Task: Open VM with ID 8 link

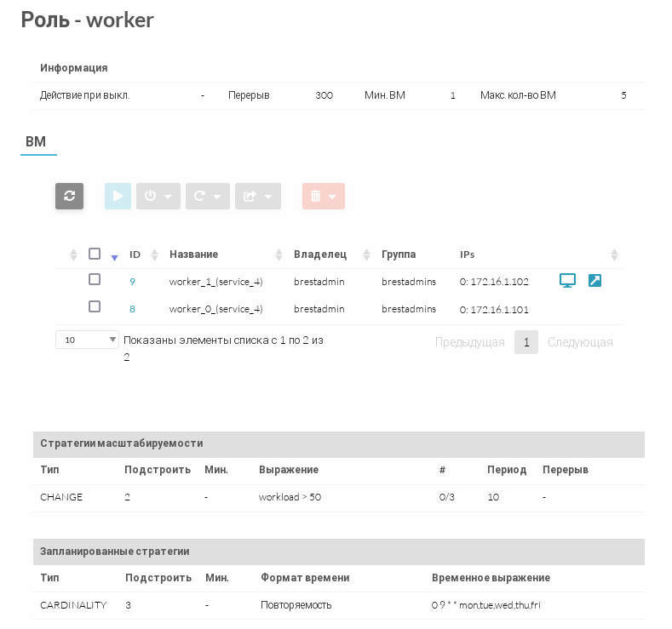Action: 132,309
